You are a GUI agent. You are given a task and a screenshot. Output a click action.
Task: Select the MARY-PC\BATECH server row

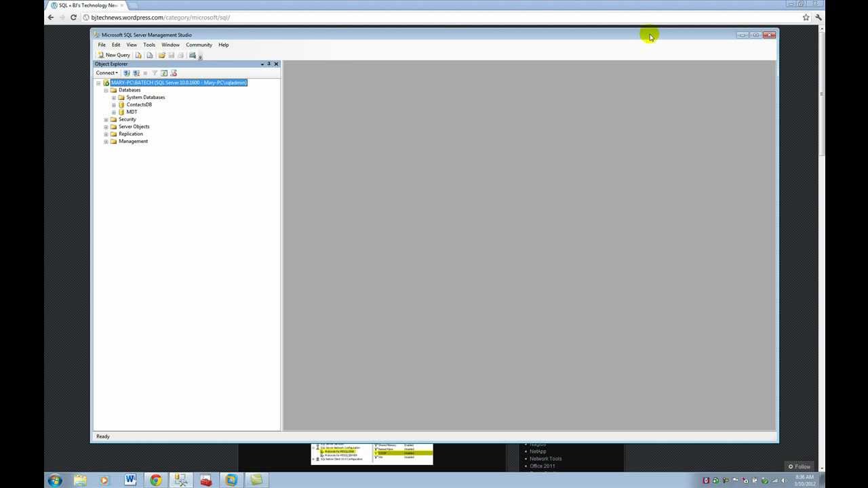coord(179,83)
